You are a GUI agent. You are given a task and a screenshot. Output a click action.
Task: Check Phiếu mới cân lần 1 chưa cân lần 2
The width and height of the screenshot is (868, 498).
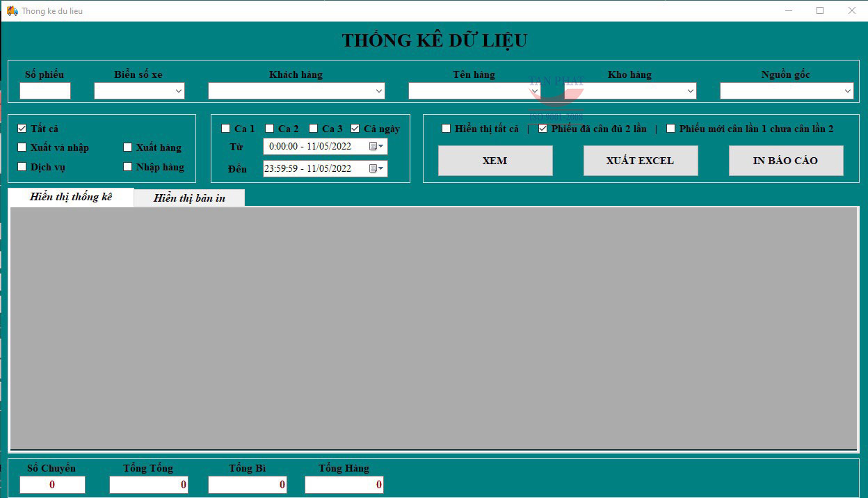pyautogui.click(x=671, y=129)
